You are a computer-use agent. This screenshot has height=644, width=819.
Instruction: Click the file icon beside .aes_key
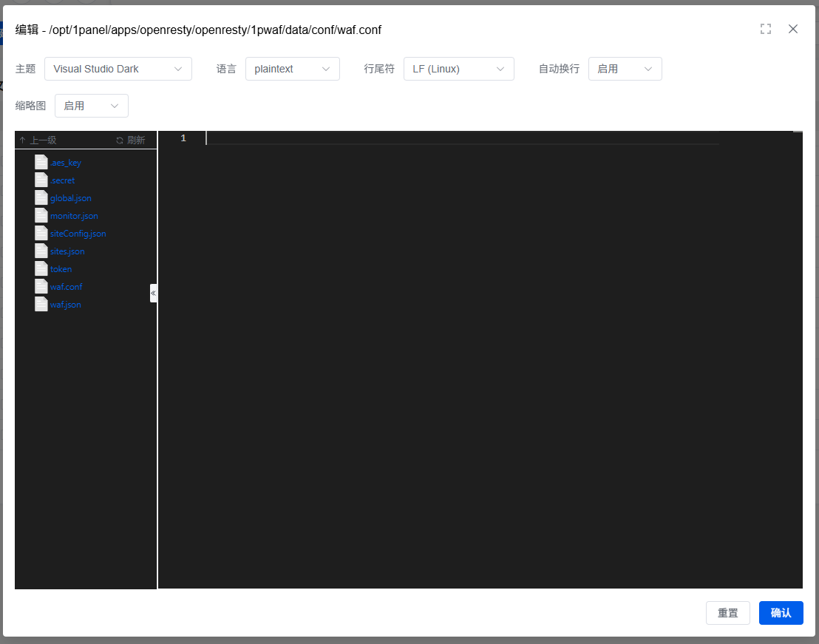click(41, 163)
